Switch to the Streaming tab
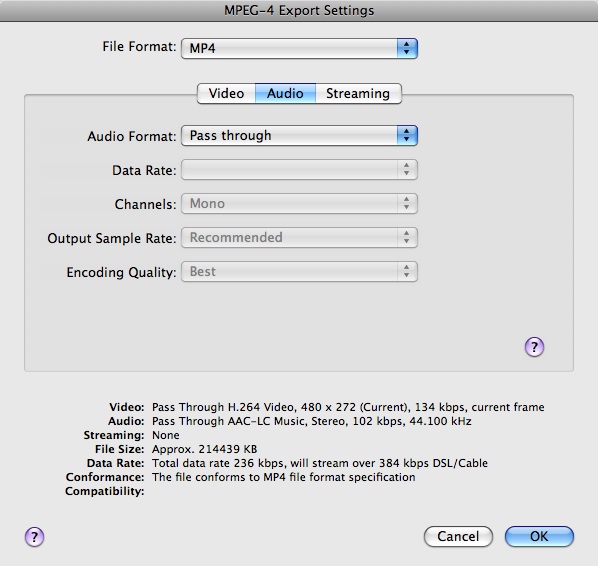 point(358,93)
